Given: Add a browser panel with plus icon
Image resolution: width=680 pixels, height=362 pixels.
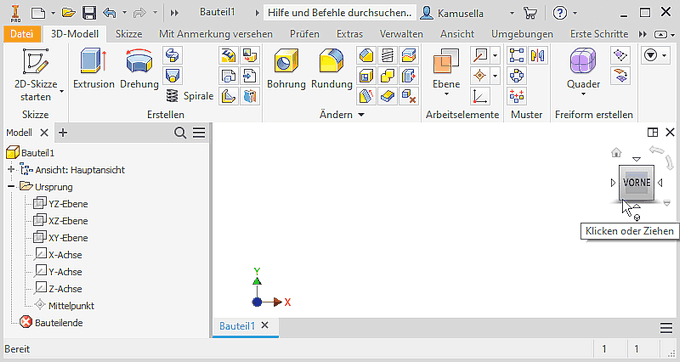Looking at the screenshot, I should pos(63,133).
